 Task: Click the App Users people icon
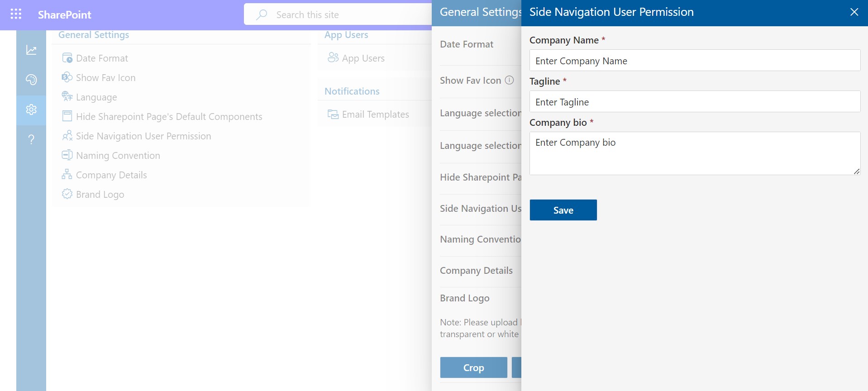point(333,57)
